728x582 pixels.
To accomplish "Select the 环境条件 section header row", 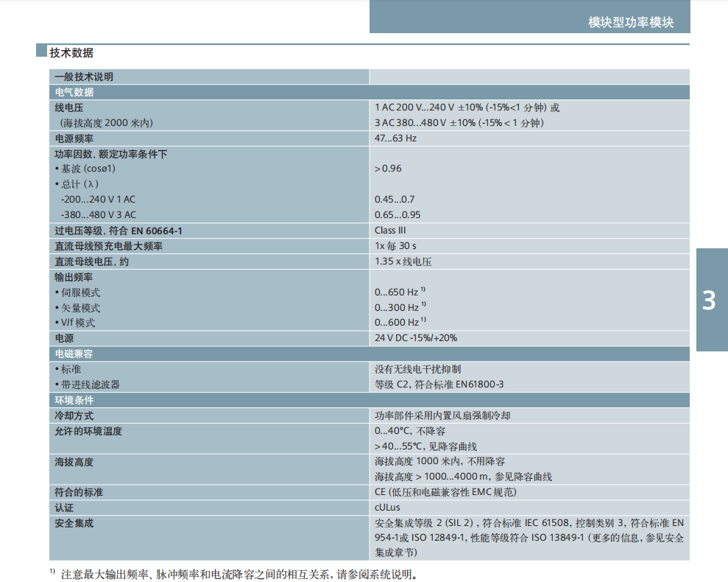I will (x=370, y=399).
